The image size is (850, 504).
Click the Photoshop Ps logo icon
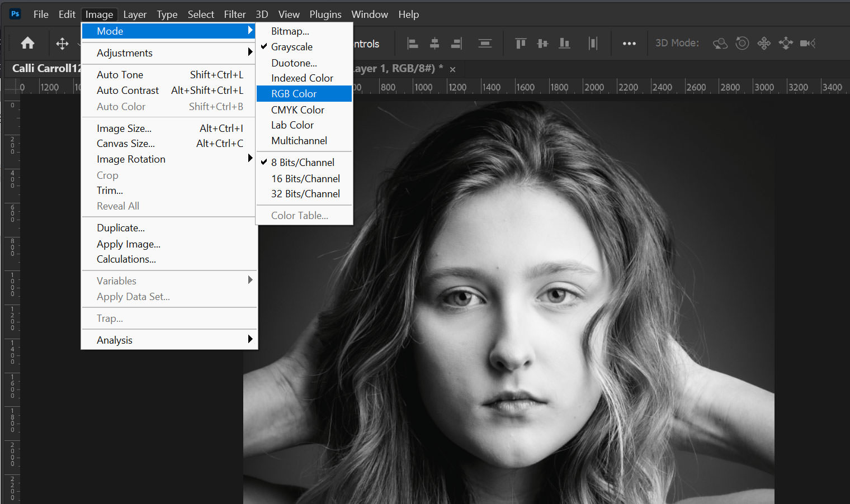(x=15, y=14)
